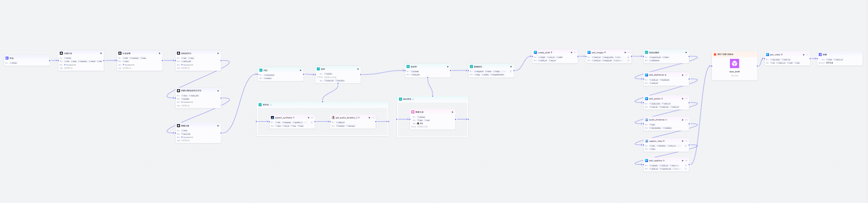The width and height of the screenshot is (868, 203).
Task: Select the 开始 start node
Action: pyautogui.click(x=11, y=58)
